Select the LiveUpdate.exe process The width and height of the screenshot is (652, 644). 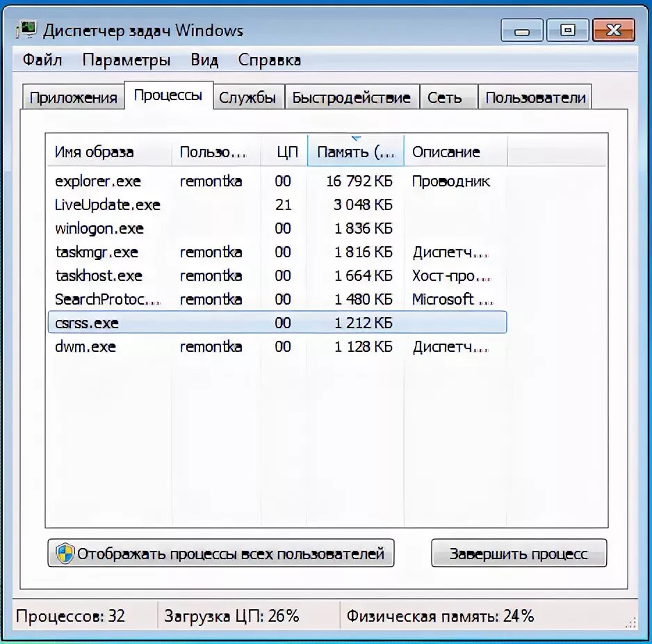point(277,204)
